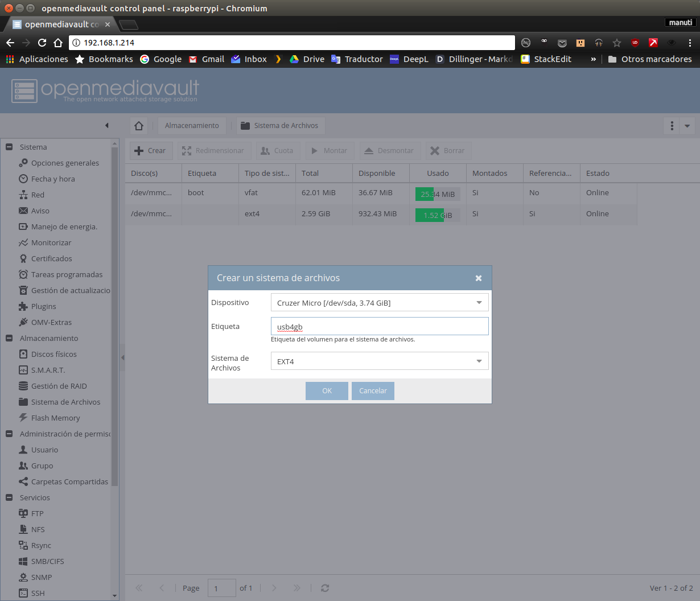Close the Crear un sistema de archivos dialog

[479, 278]
